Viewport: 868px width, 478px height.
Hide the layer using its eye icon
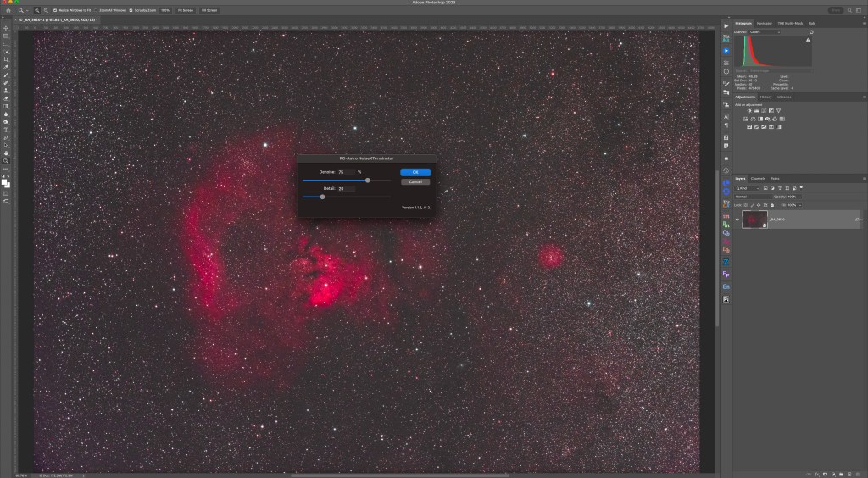point(737,220)
